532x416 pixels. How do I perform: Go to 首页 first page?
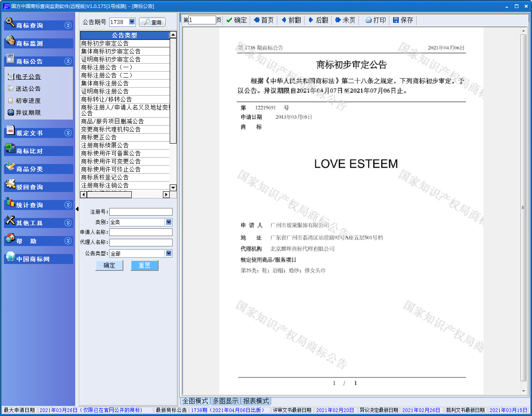264,20
